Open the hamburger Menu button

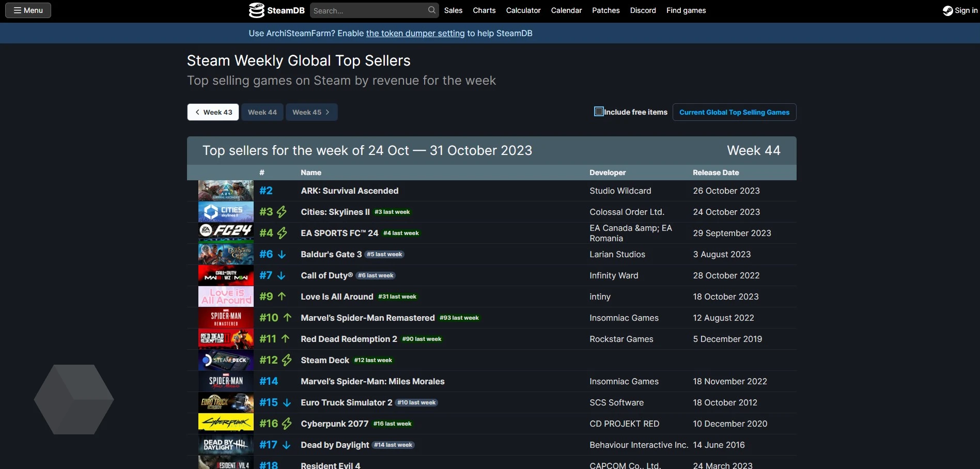(28, 10)
